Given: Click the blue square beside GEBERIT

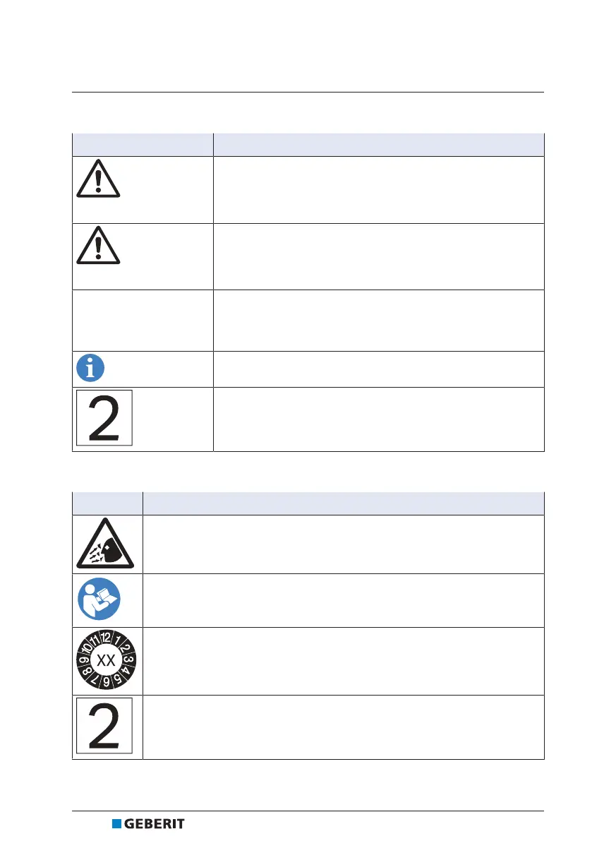Looking at the screenshot, I should (x=116, y=824).
